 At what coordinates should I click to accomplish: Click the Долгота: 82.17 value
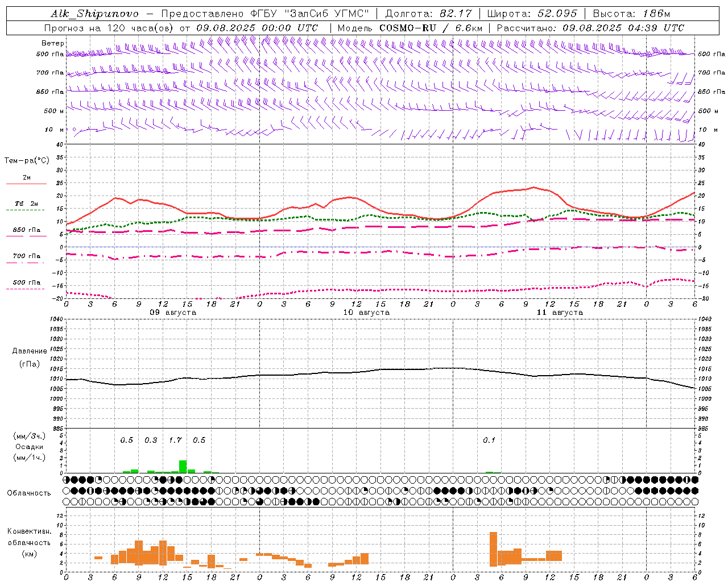428,14
